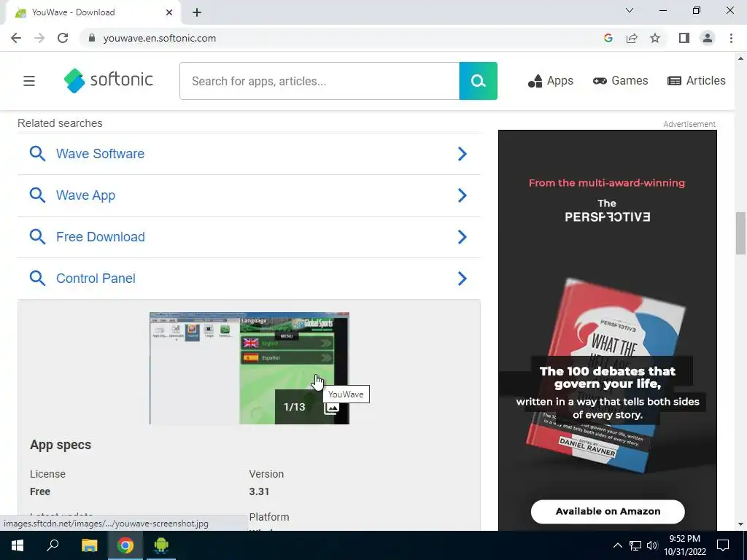Click the 1/13 gallery counter
This screenshot has width=747, height=560.
(x=295, y=407)
